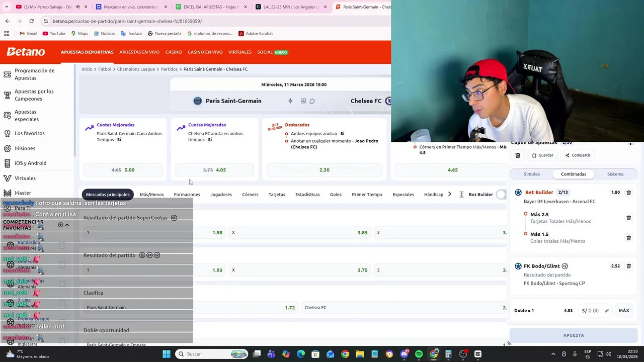
Task: Switch to the EXCEL ISAI APUESTAS browser tab
Action: [211, 7]
